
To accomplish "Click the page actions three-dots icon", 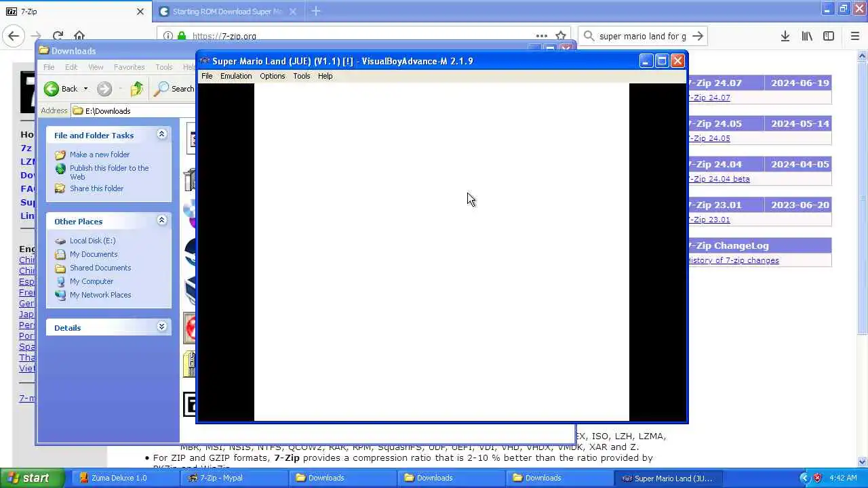I will pyautogui.click(x=541, y=36).
